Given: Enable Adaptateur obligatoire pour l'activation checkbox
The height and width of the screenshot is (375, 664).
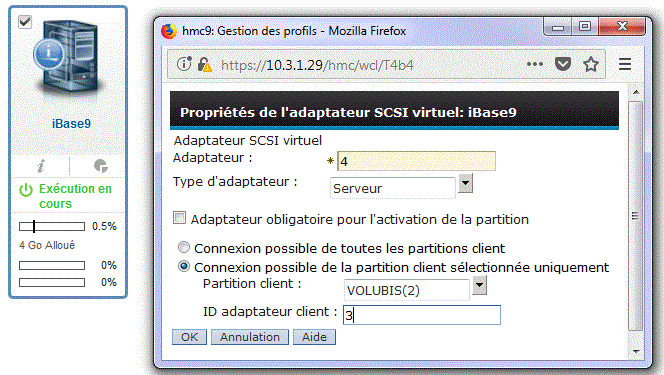Looking at the screenshot, I should (x=179, y=218).
